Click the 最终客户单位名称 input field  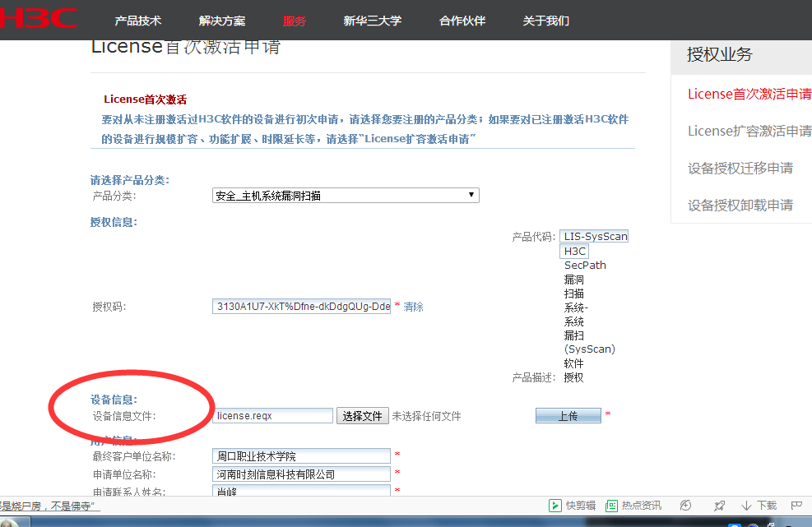(301, 456)
